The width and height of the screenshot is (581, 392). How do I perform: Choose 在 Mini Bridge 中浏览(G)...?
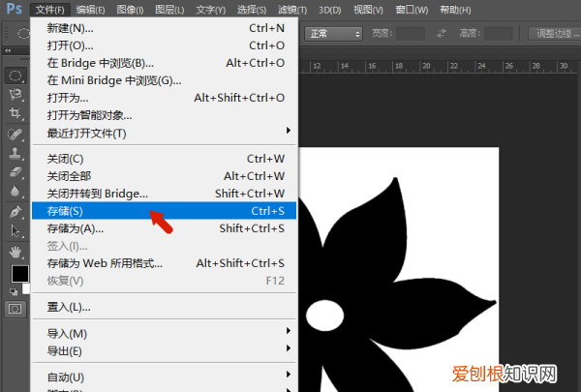coord(165,80)
